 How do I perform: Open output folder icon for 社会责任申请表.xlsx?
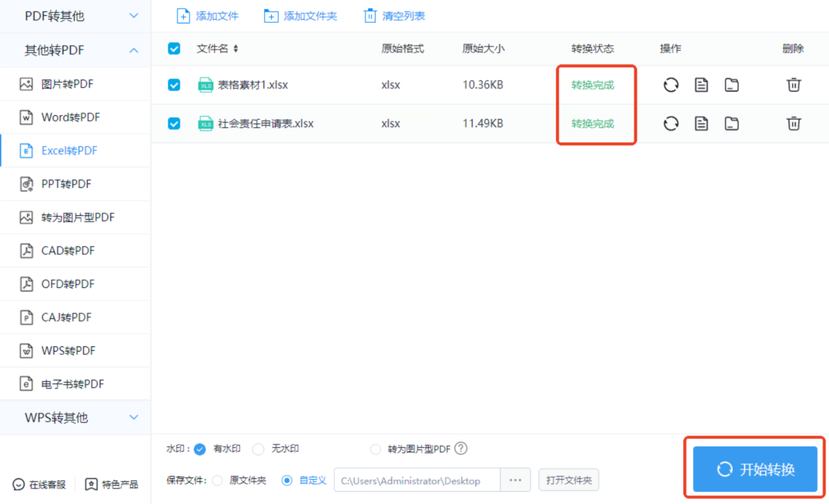(731, 124)
